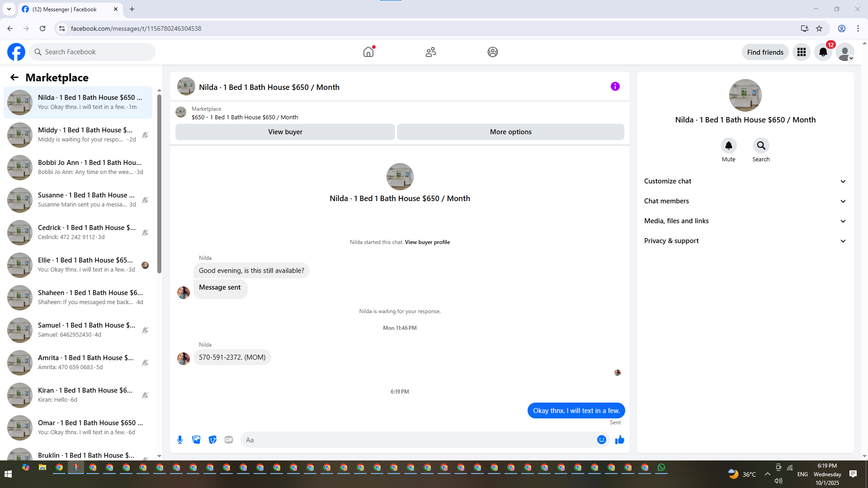Expand Privacy & support section
This screenshot has width=868, height=488.
745,241
